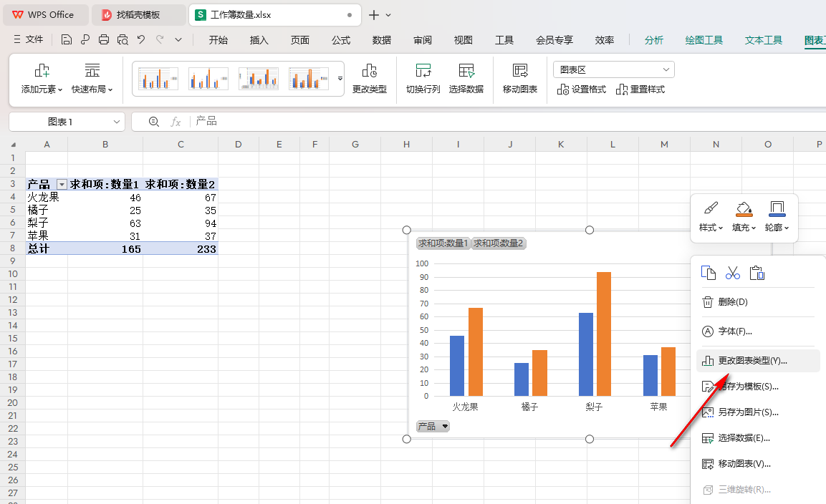Expand the name box 图表1 dropdown
The width and height of the screenshot is (826, 504).
(x=117, y=122)
